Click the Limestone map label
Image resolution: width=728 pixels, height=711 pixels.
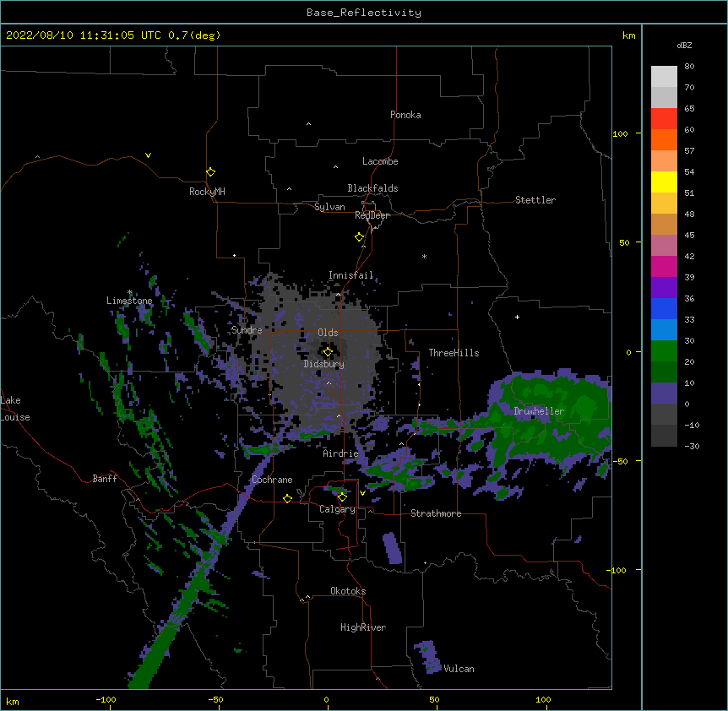point(129,301)
